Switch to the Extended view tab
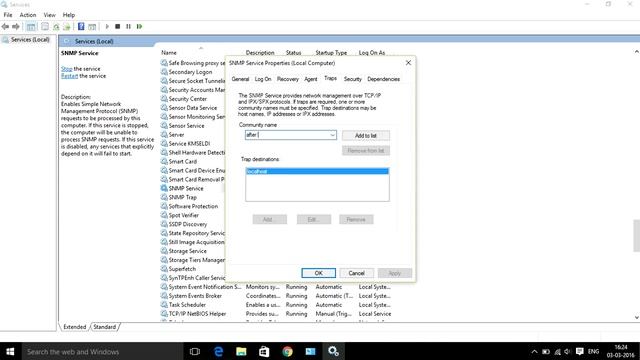 [x=74, y=327]
